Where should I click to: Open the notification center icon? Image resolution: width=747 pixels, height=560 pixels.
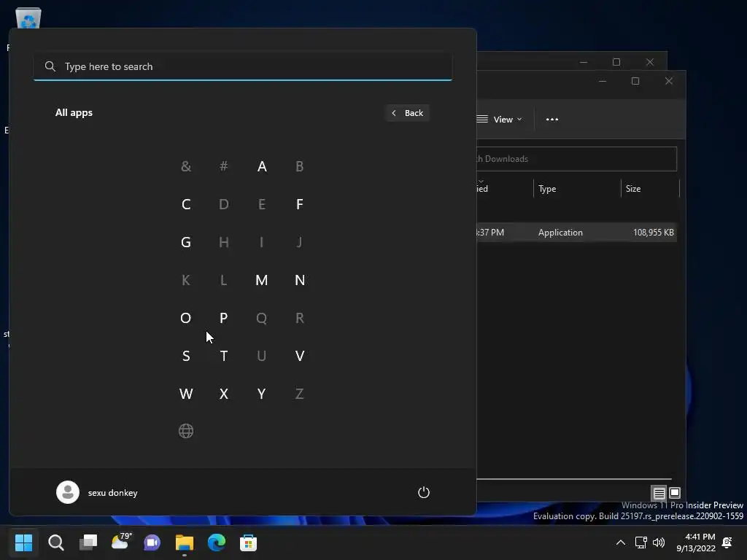pyautogui.click(x=727, y=542)
